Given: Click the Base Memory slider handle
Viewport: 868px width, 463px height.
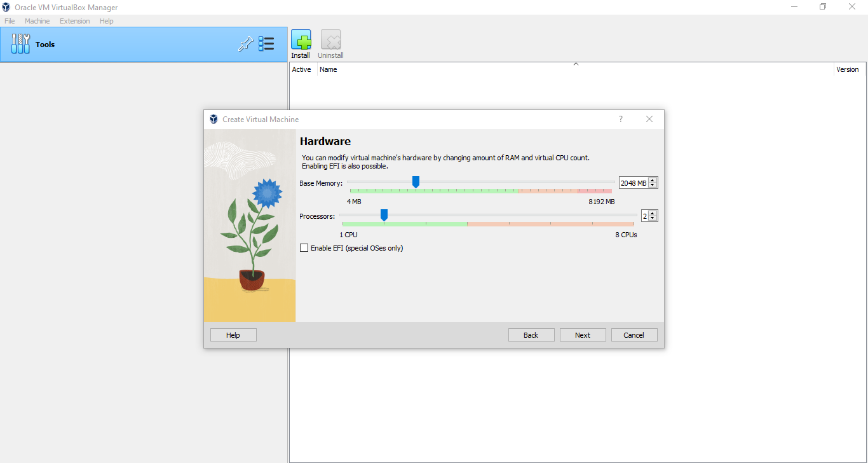Looking at the screenshot, I should point(416,183).
